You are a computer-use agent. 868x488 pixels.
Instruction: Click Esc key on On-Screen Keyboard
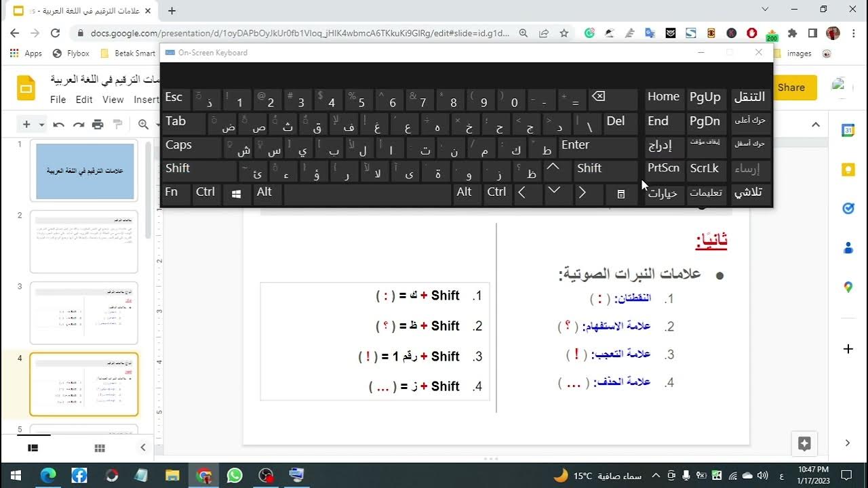pos(176,99)
